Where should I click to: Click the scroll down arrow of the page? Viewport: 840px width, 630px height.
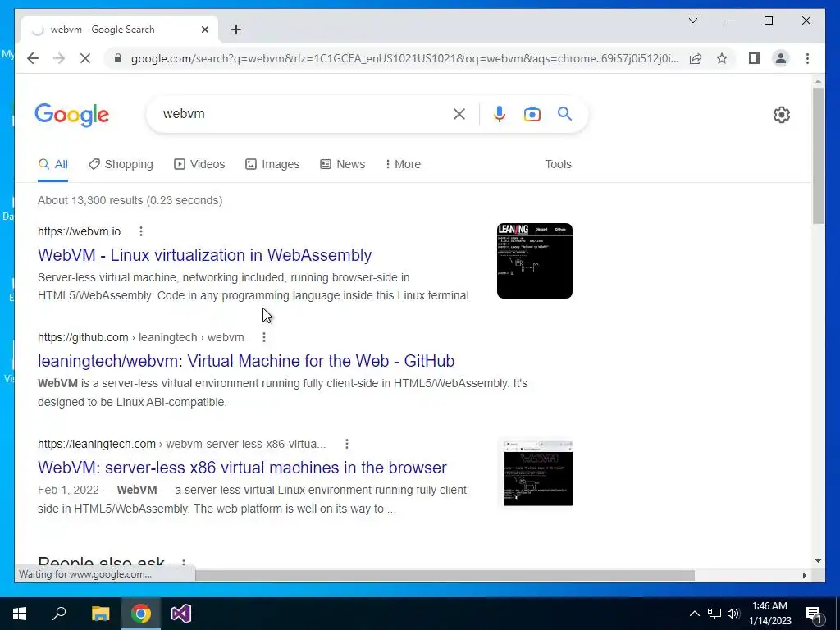[x=818, y=561]
